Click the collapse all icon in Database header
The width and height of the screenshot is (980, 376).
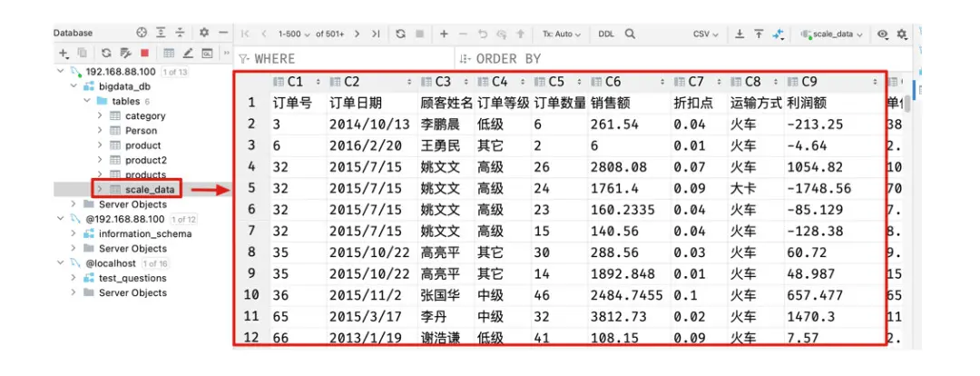180,33
